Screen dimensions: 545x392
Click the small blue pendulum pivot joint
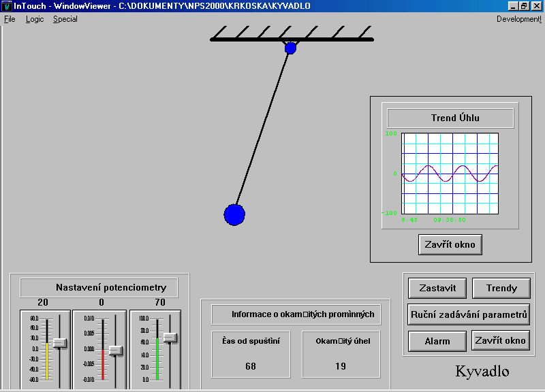tap(291, 48)
